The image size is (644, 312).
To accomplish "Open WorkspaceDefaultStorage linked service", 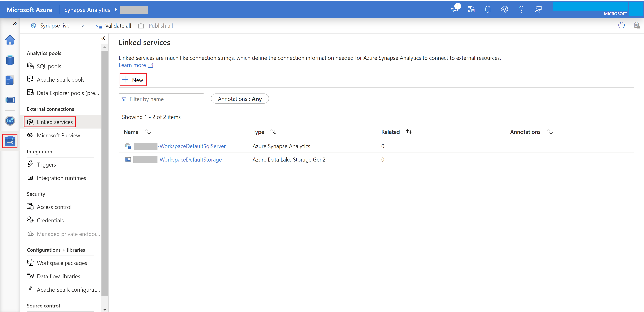I will pos(190,159).
